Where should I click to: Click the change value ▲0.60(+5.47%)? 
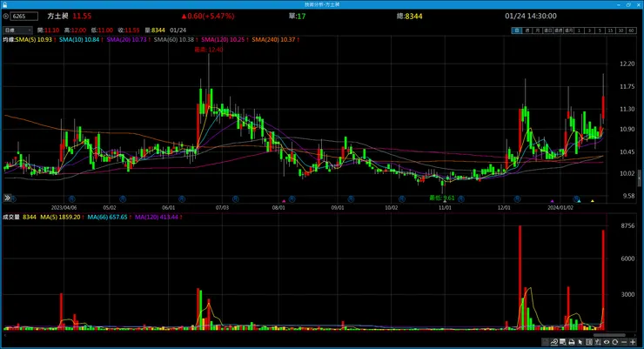pos(208,16)
